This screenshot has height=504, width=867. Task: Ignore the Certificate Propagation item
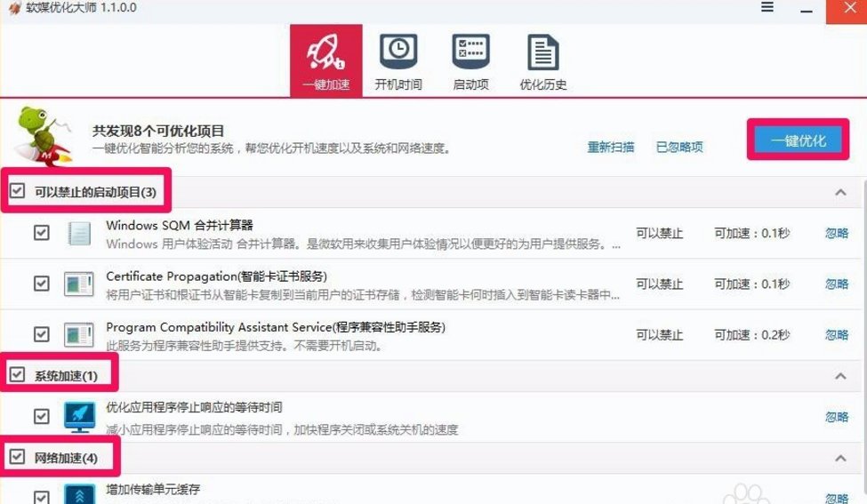click(x=837, y=284)
